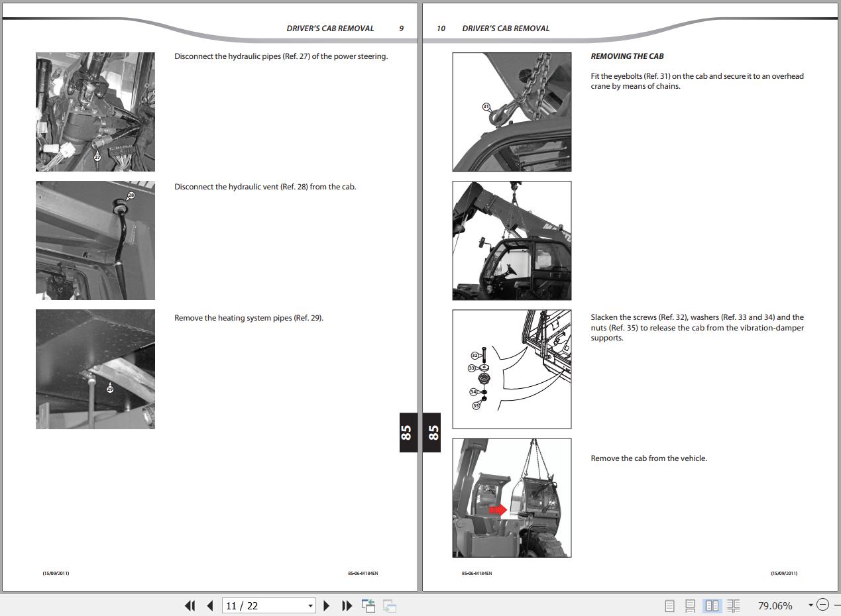The image size is (841, 616).
Task: Click right page document code 85-06-M184EN
Action: [x=477, y=574]
